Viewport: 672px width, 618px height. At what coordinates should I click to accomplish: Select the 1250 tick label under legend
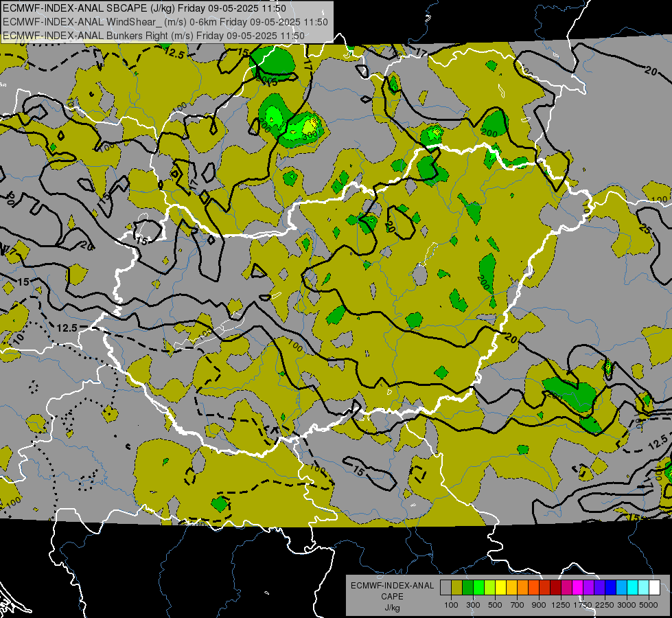pos(561,605)
